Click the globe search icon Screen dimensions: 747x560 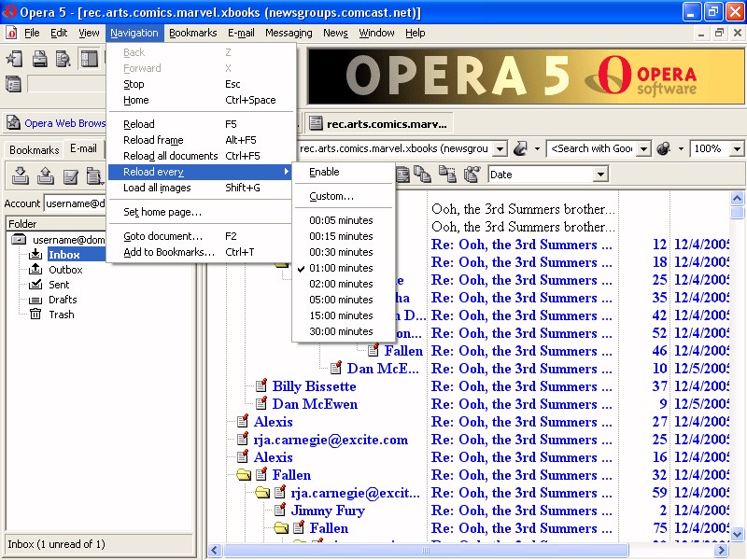click(664, 148)
